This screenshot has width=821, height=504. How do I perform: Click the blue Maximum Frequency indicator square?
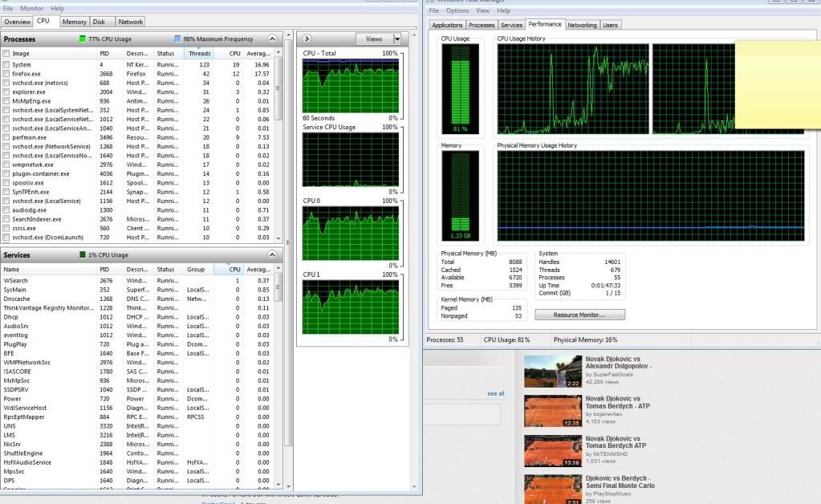(x=177, y=39)
